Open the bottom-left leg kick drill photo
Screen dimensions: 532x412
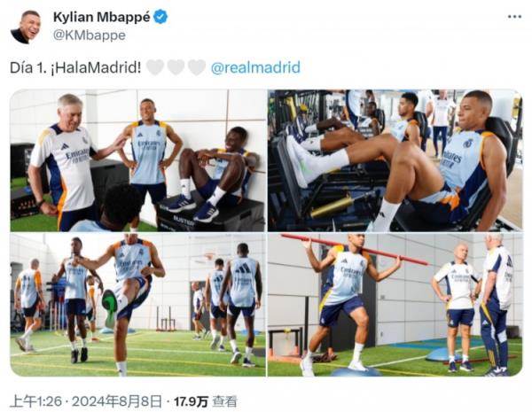(x=137, y=305)
